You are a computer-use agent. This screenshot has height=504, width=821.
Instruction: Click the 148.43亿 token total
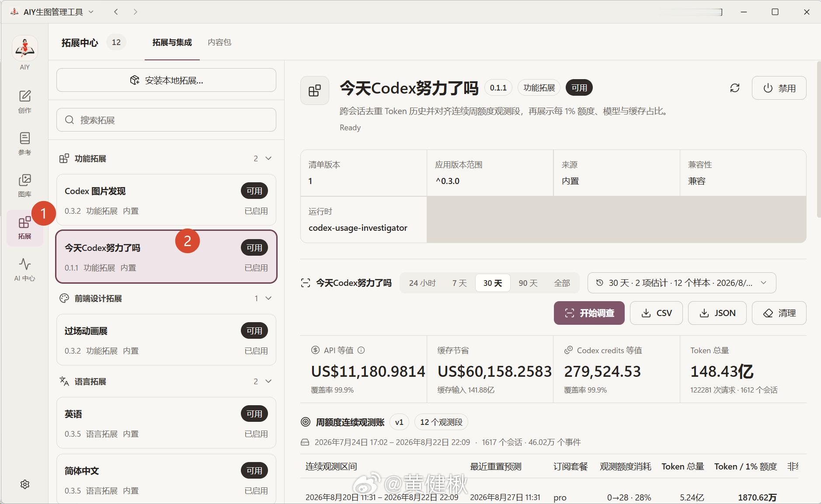pyautogui.click(x=722, y=372)
